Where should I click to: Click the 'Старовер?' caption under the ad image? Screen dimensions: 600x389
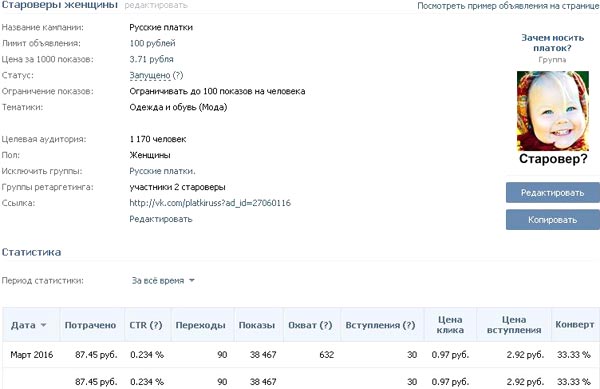pyautogui.click(x=553, y=159)
